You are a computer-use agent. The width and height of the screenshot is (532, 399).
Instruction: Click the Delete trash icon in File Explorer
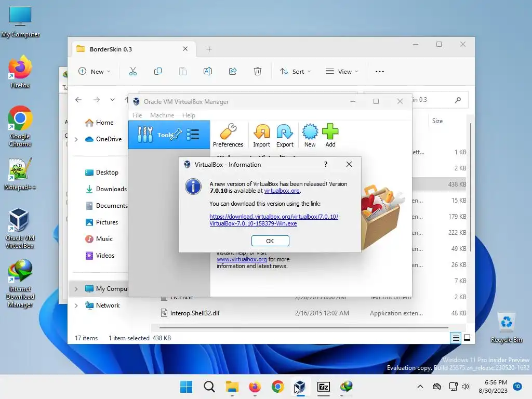click(258, 71)
